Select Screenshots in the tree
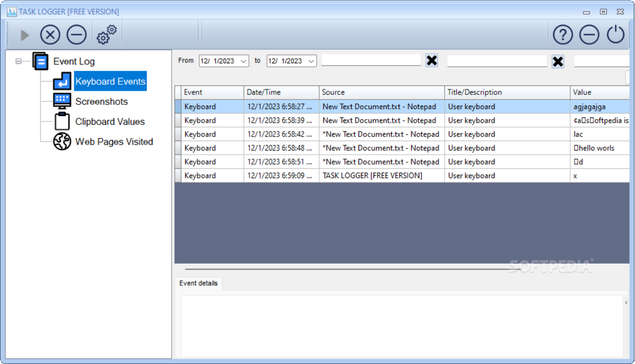Image resolution: width=635 pixels, height=364 pixels. tap(101, 101)
